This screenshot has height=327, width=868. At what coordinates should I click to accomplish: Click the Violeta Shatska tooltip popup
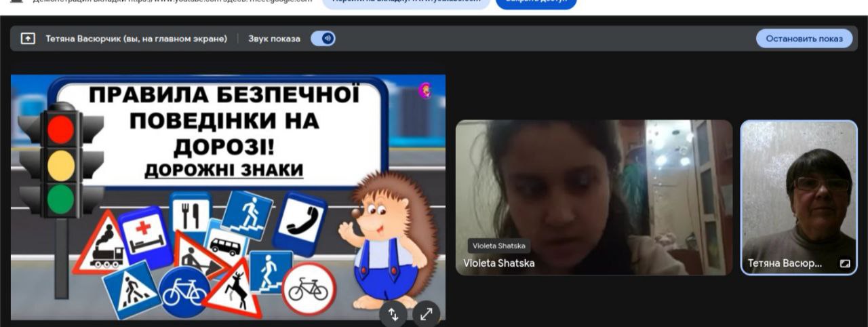point(498,246)
